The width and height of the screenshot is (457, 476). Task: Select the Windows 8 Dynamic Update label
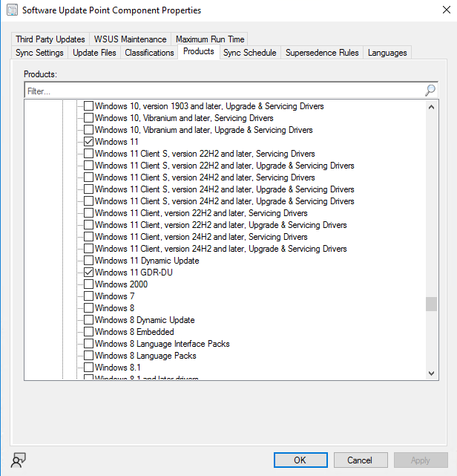click(x=145, y=320)
